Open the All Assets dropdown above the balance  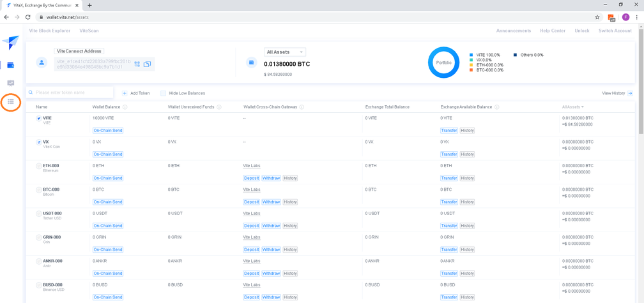[x=285, y=52]
